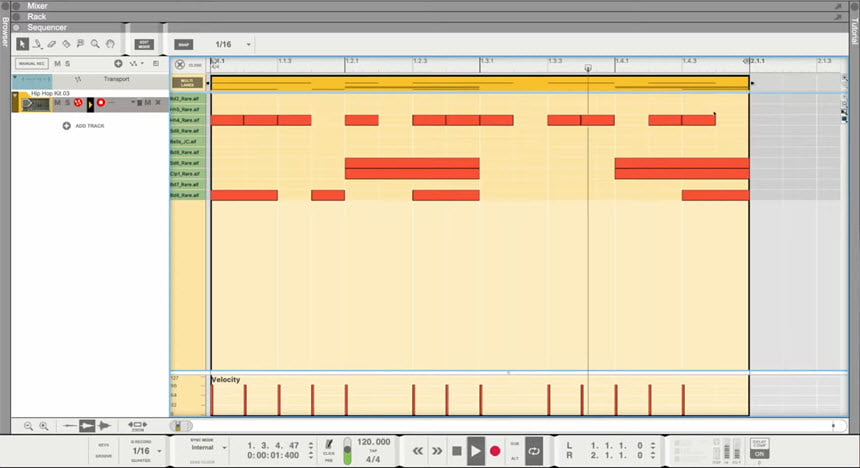This screenshot has height=468, width=860.
Task: Mute the Hip Hop Kit 03 track
Action: 58,103
